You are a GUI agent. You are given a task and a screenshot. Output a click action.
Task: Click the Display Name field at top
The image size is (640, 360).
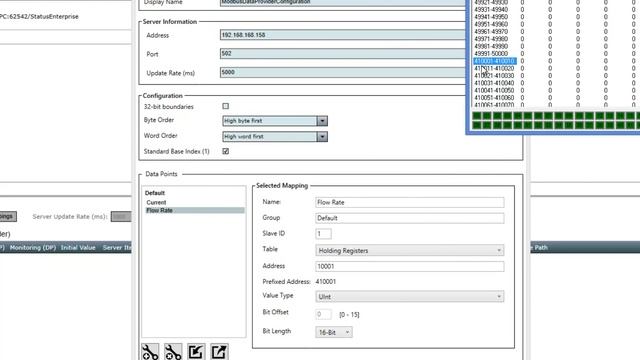pyautogui.click(x=342, y=2)
